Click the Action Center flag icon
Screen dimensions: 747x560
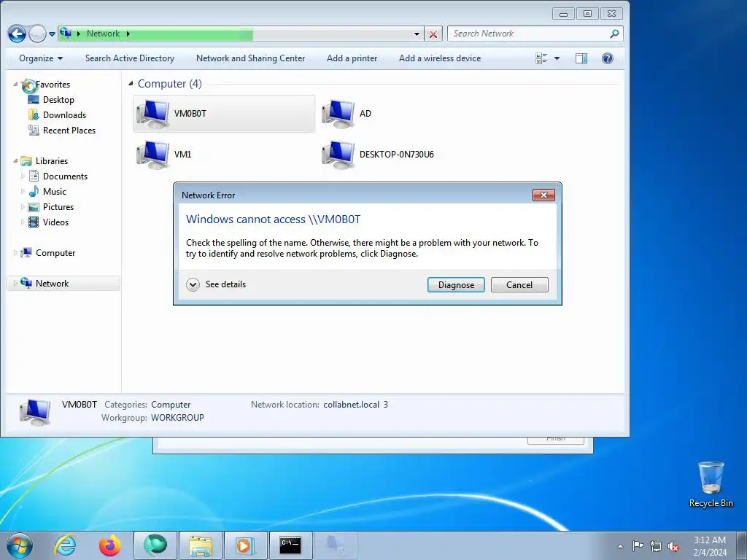(638, 546)
